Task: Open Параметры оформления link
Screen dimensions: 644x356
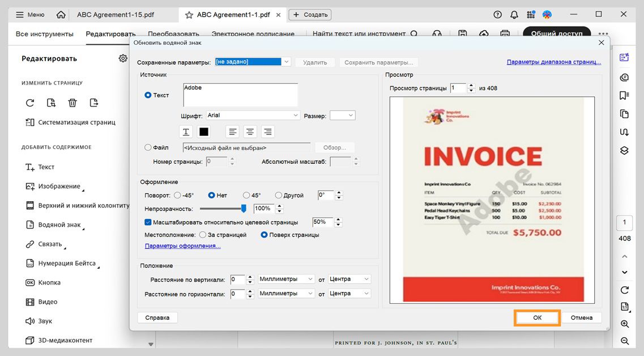Action: 183,246
